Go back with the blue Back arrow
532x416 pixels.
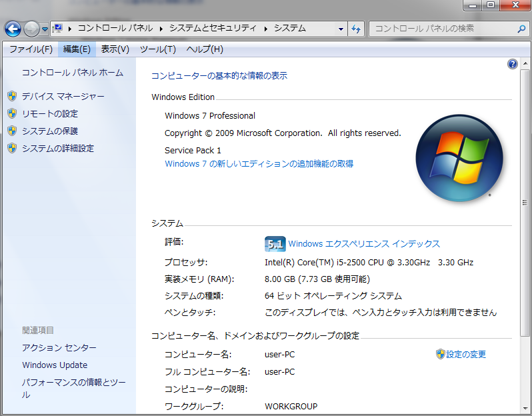13,29
